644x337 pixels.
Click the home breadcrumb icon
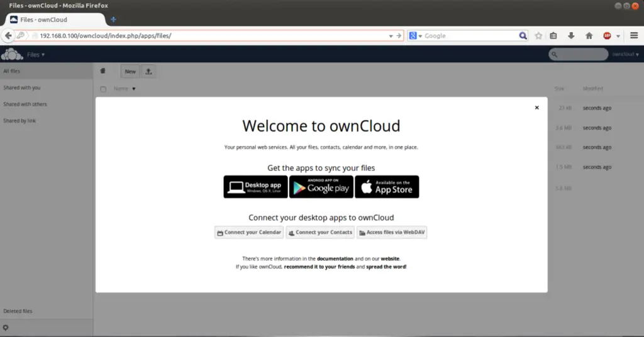(x=103, y=71)
